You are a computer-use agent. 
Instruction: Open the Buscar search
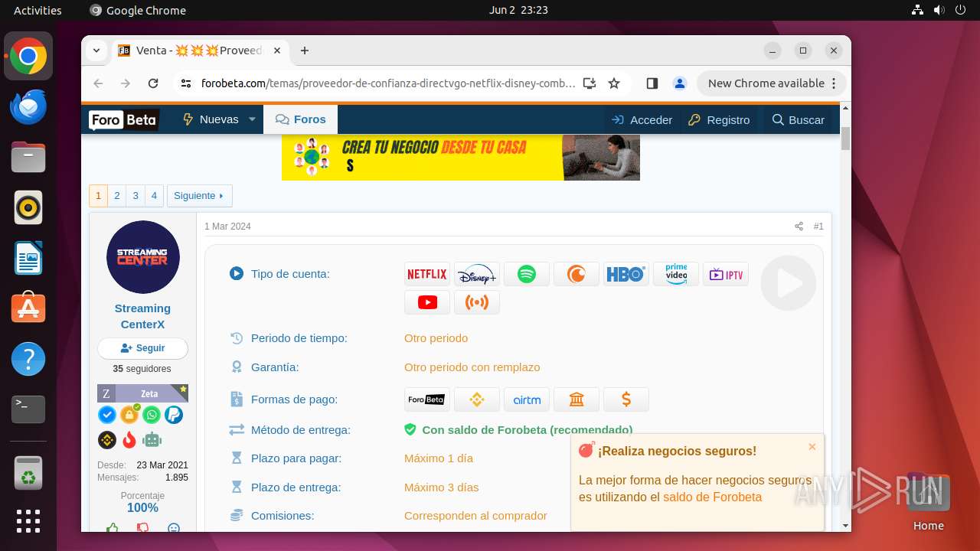pos(798,119)
